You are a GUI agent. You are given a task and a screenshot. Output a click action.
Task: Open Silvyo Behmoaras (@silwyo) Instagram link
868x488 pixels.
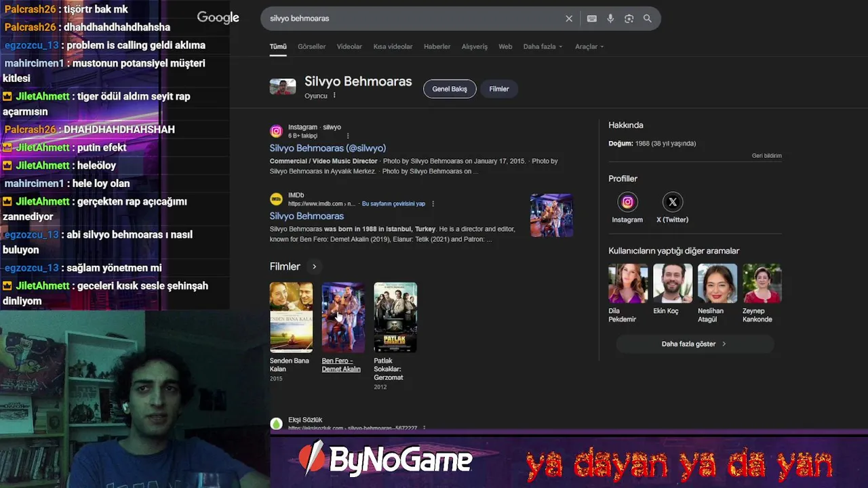[328, 148]
